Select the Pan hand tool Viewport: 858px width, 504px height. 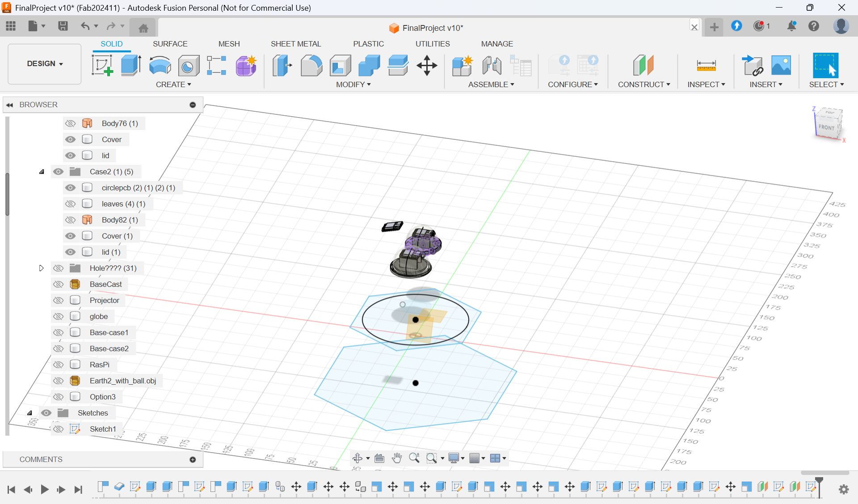(x=396, y=458)
